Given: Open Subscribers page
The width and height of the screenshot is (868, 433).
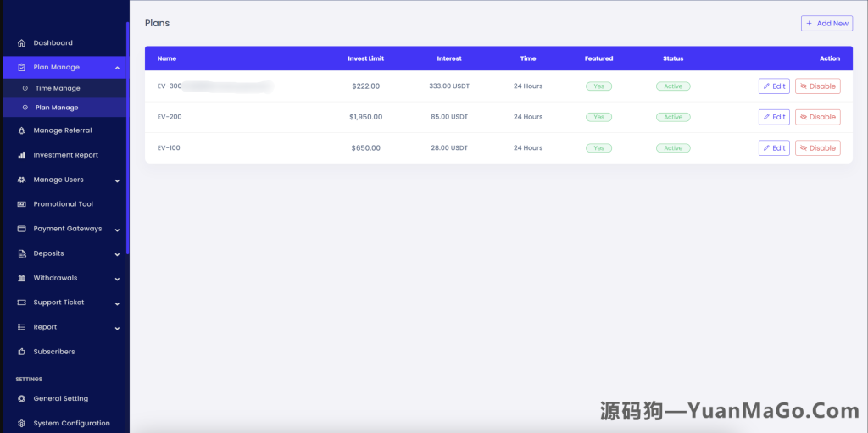Looking at the screenshot, I should pos(64,352).
